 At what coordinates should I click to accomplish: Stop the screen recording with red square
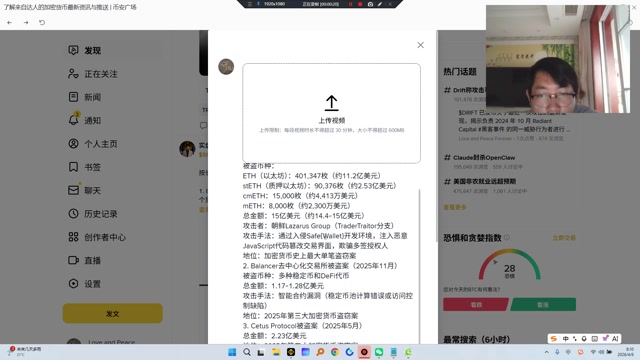tap(360, 4)
